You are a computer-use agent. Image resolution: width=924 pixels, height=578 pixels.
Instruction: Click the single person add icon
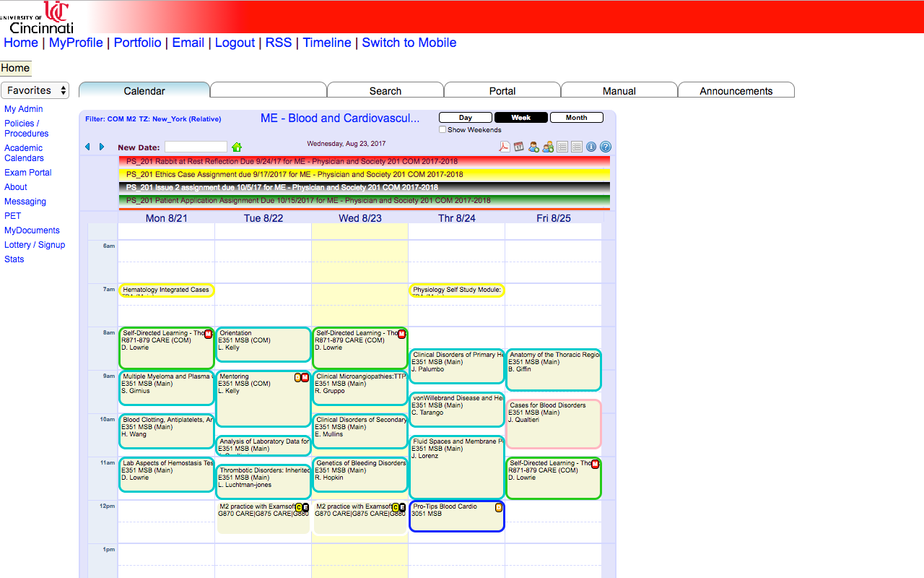tap(533, 147)
